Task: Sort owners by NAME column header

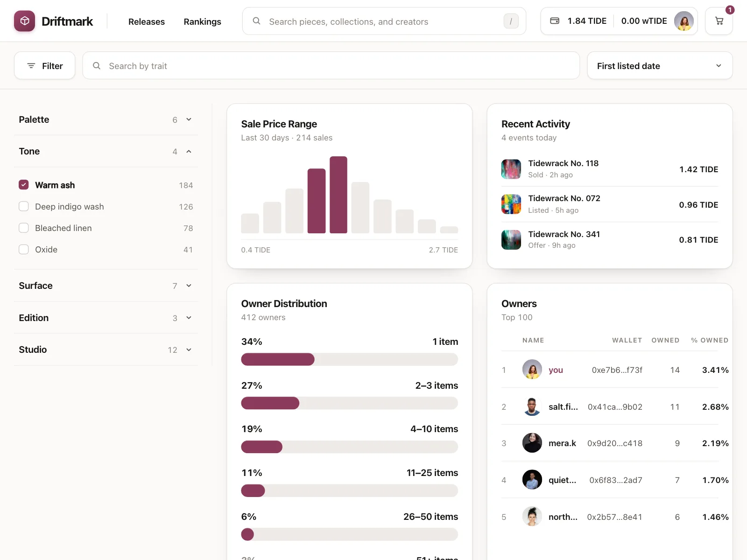Action: [x=533, y=340]
